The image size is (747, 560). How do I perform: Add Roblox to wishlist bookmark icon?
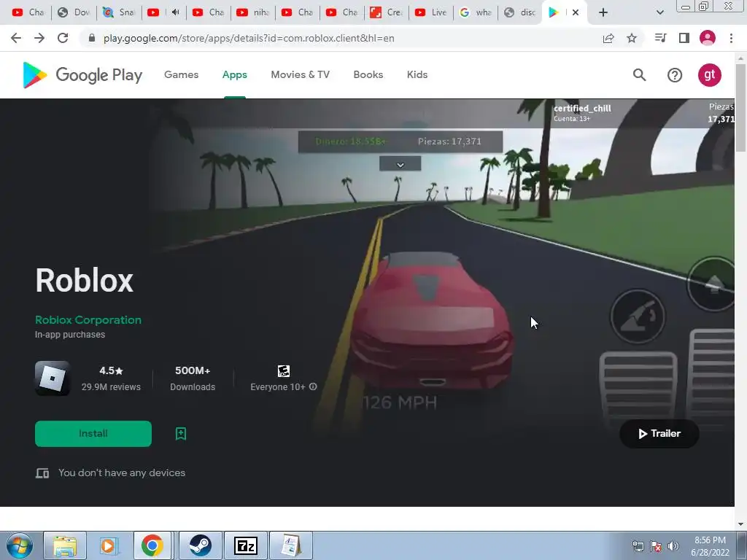(181, 433)
